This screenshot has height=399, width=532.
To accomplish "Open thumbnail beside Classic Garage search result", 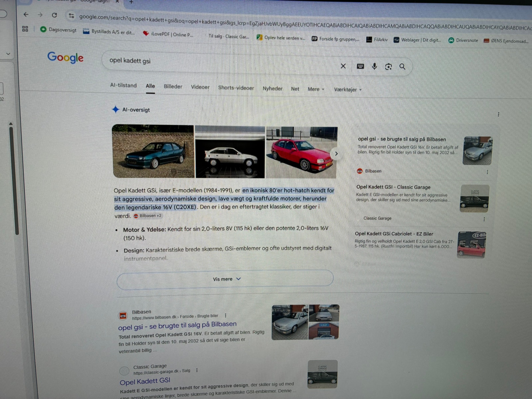I will point(323,374).
